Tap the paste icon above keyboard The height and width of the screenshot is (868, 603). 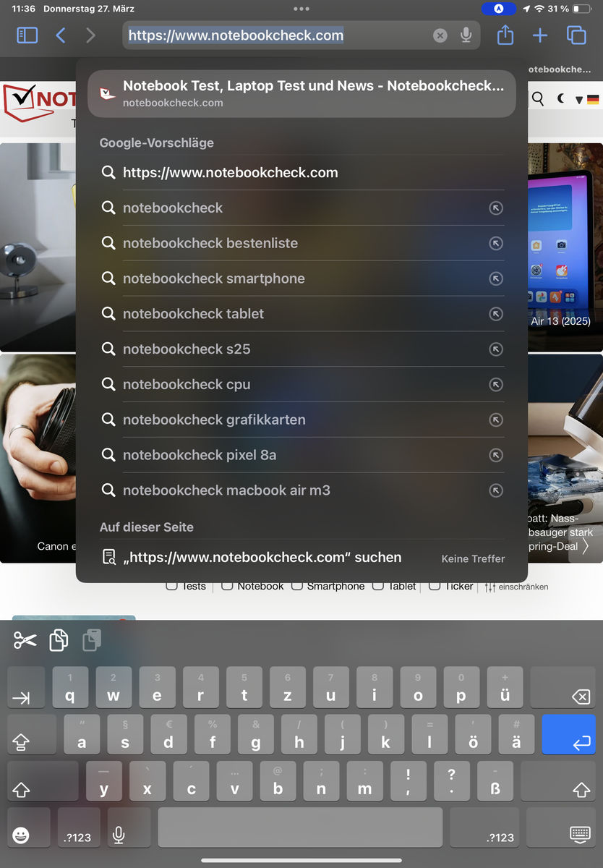tap(92, 640)
